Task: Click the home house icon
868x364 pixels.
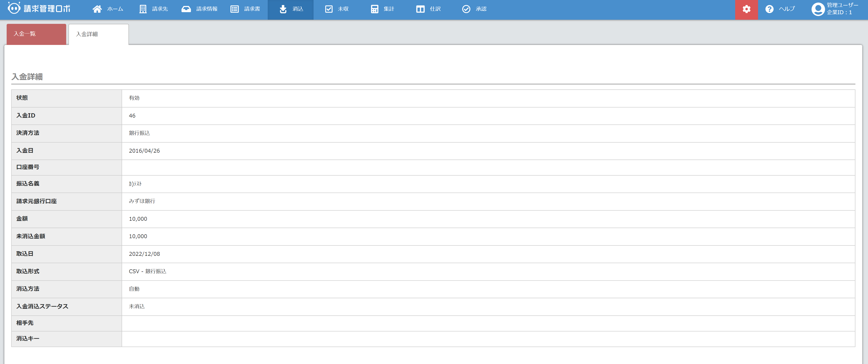Action: tap(97, 9)
